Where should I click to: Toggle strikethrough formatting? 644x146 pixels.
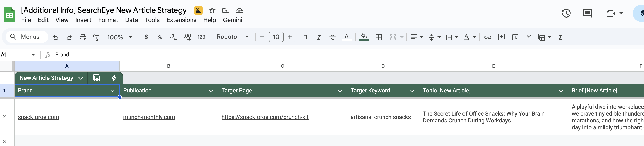pos(332,37)
